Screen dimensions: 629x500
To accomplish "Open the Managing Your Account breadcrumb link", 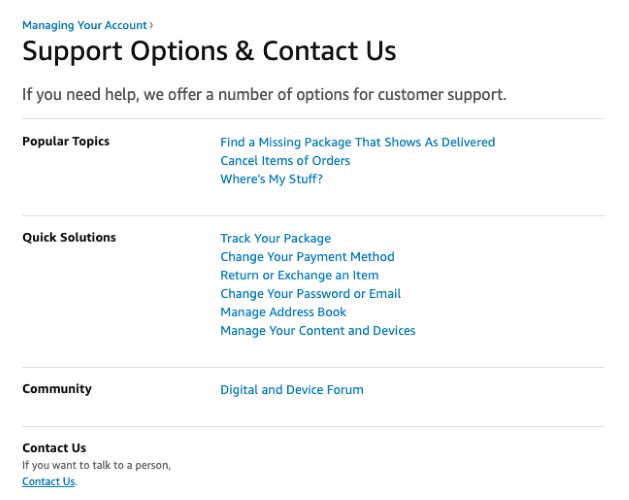I will coord(84,24).
